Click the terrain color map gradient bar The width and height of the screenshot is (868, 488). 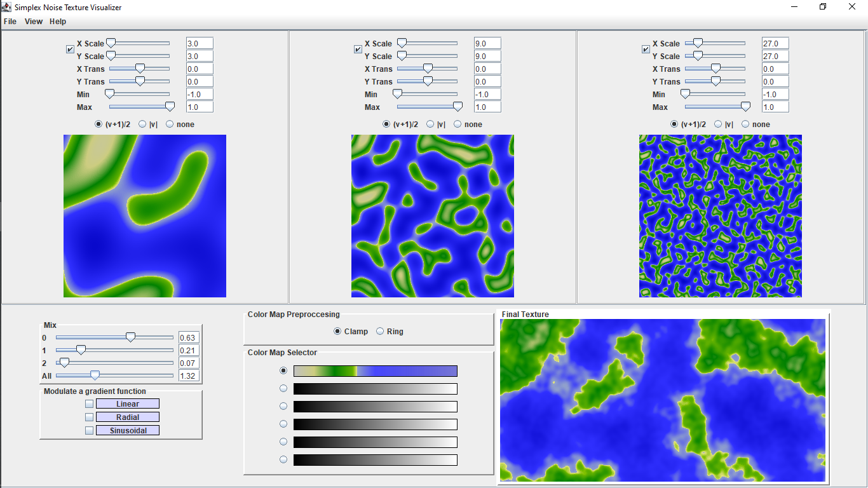[375, 371]
